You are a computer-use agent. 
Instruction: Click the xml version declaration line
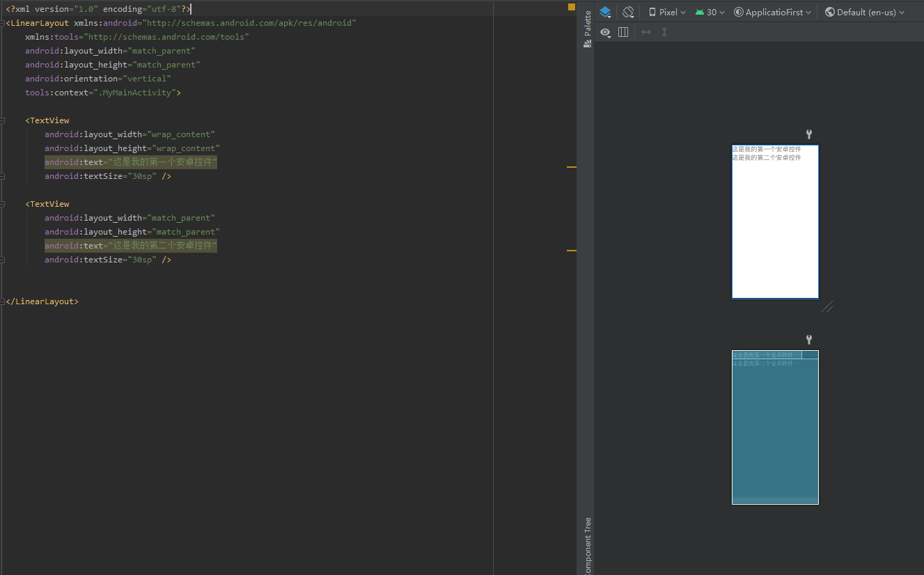coord(98,9)
